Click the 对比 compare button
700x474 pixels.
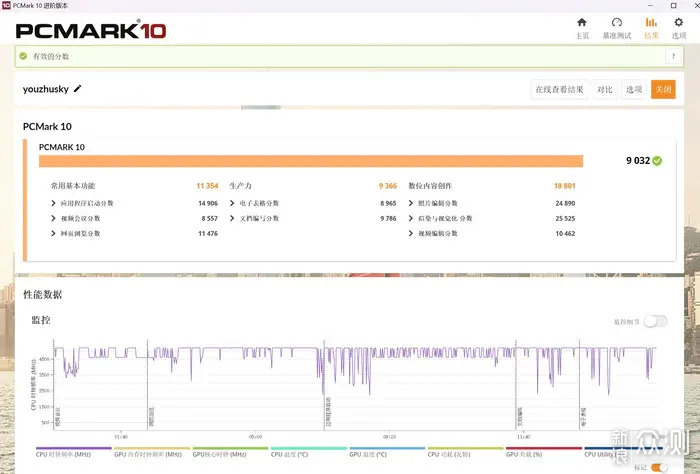click(x=604, y=89)
